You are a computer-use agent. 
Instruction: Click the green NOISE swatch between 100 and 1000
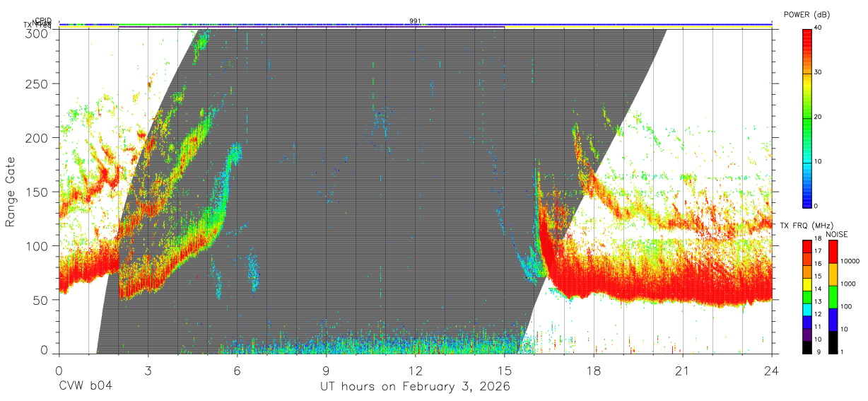pos(833,297)
